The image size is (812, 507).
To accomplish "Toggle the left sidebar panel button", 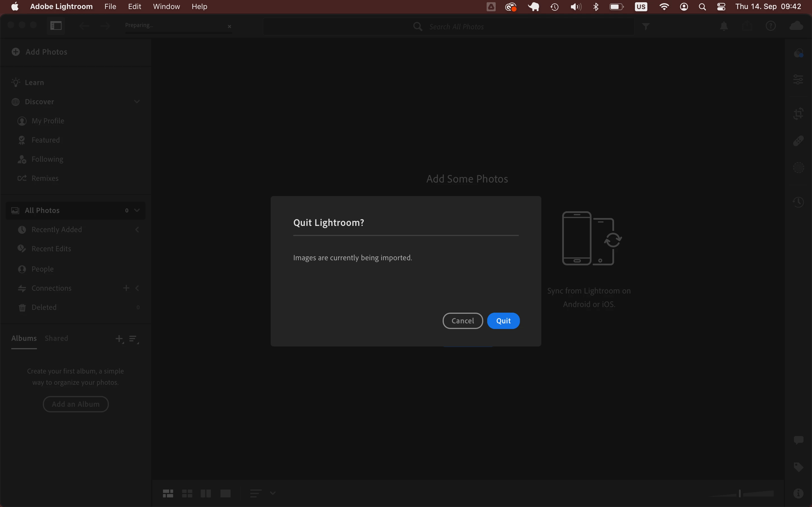I will 56,25.
